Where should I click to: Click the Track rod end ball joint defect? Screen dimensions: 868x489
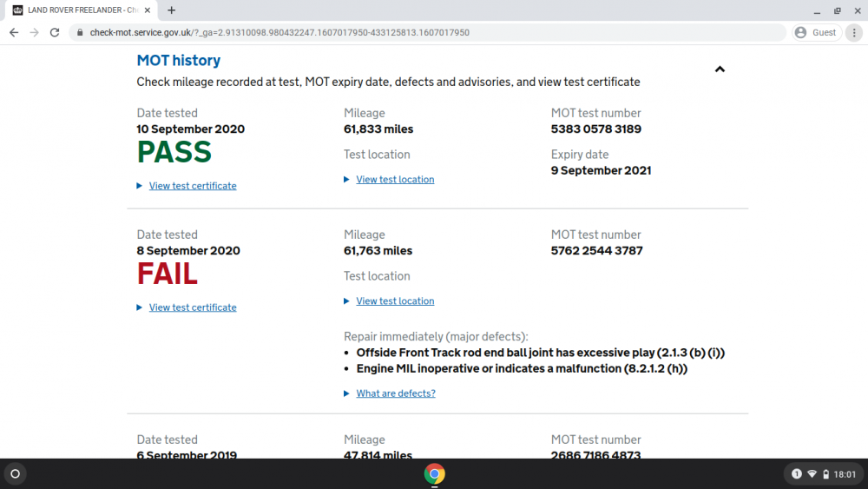tap(540, 353)
